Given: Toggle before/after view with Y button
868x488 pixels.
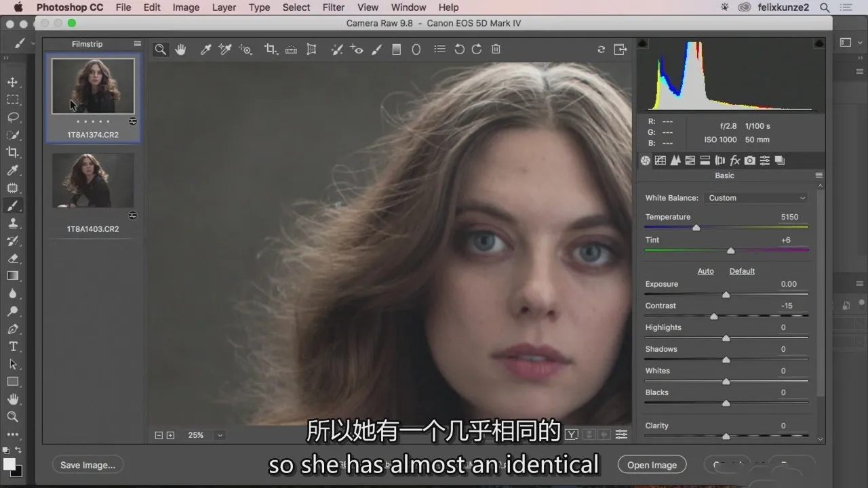Looking at the screenshot, I should [572, 434].
